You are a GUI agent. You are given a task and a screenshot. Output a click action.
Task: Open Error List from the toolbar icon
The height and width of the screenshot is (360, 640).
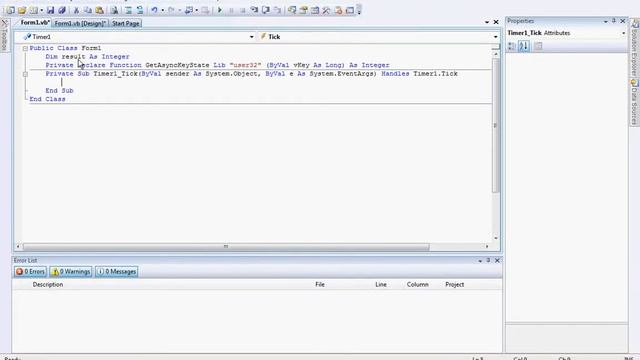338,10
